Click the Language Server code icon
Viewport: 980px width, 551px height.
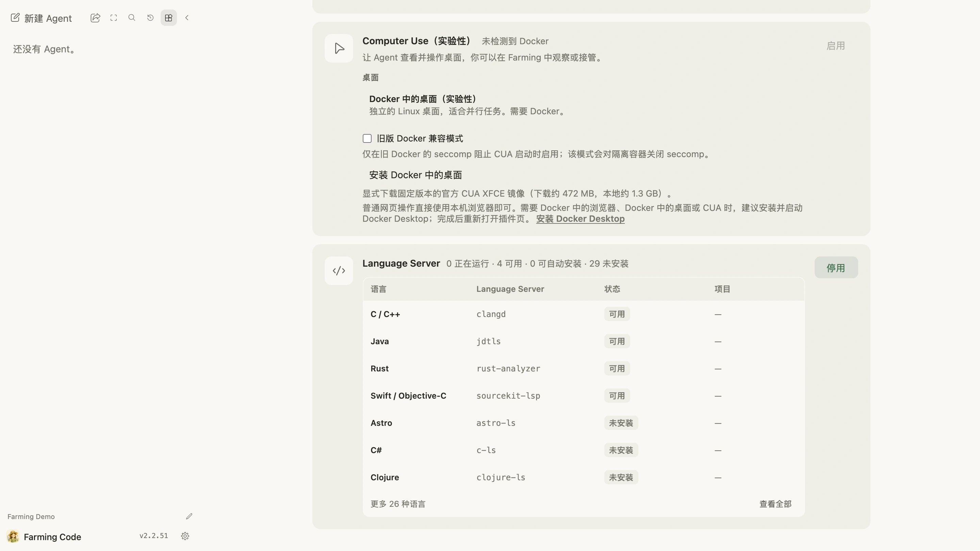coord(339,271)
